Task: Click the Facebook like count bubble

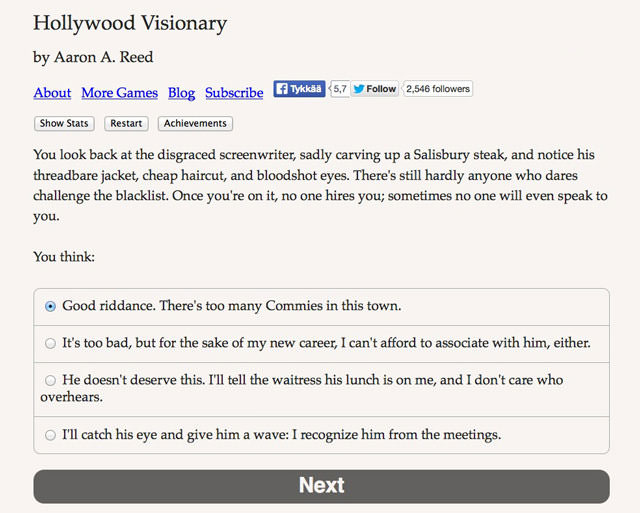Action: (x=339, y=89)
